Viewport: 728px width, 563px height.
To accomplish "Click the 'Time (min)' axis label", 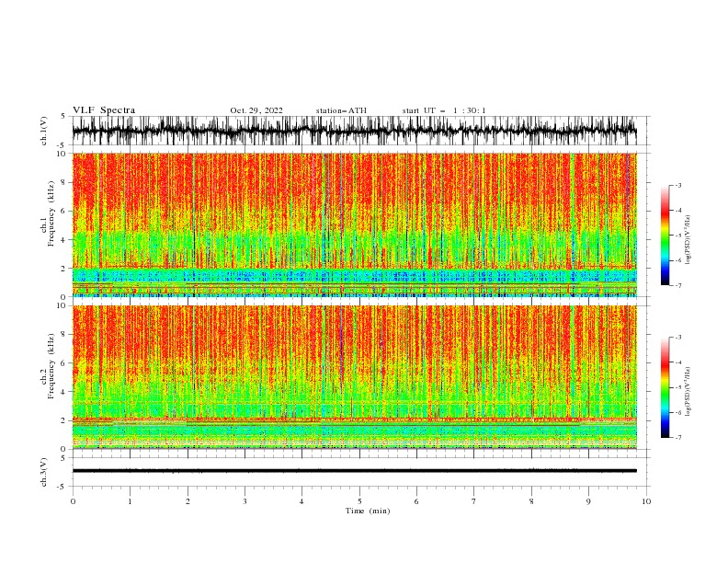I will pos(368,511).
